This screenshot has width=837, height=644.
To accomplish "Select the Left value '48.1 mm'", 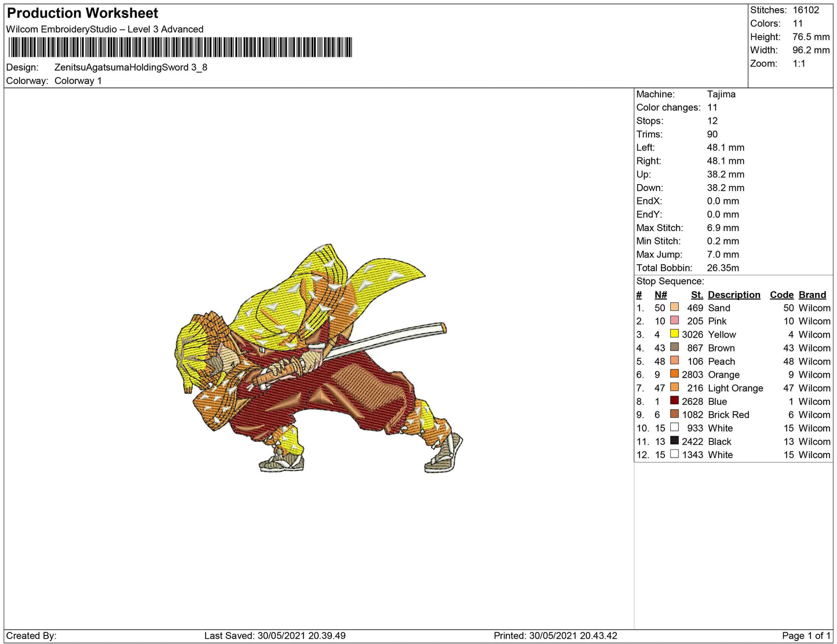I will pyautogui.click(x=726, y=147).
